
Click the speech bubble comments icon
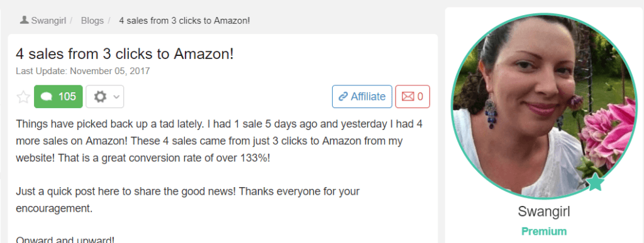click(x=47, y=97)
